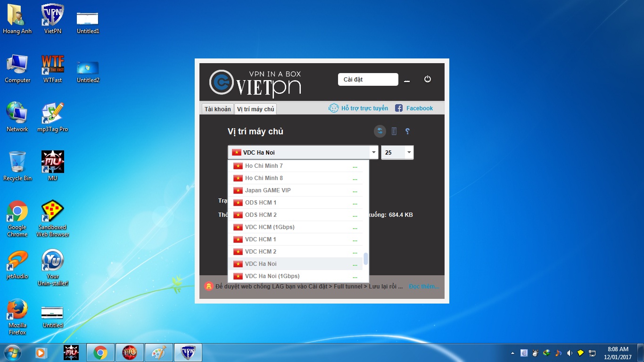Open the question mark help icon
This screenshot has height=362, width=644.
[x=408, y=132]
